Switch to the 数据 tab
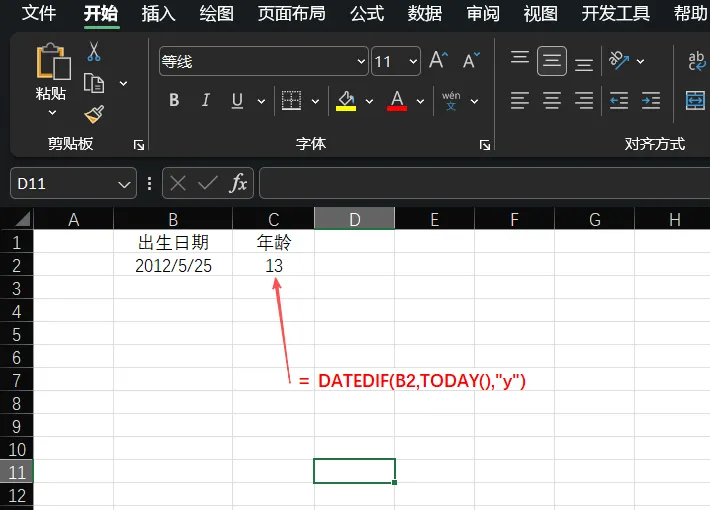The height and width of the screenshot is (510, 710). pos(425,13)
